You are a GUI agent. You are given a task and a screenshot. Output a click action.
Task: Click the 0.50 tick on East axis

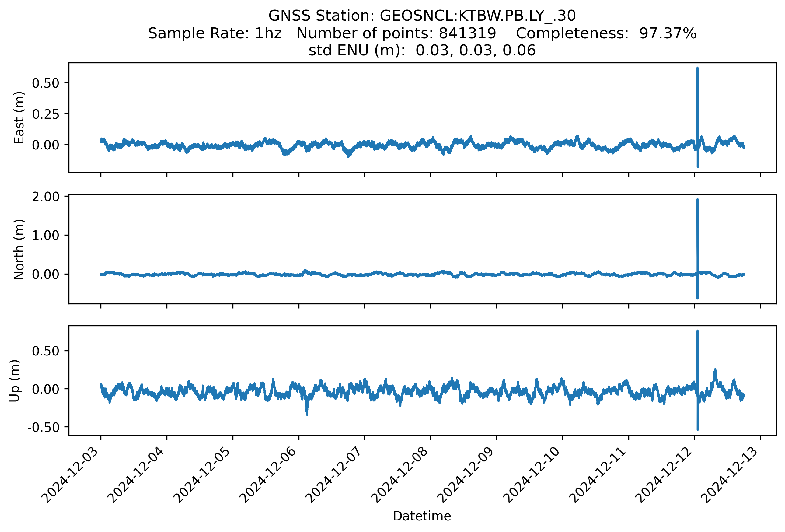click(46, 83)
